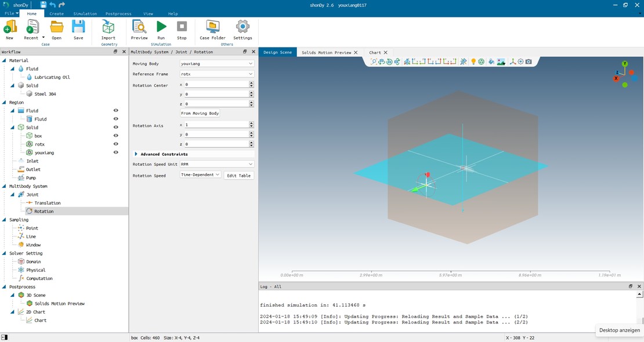The width and height of the screenshot is (644, 342).
Task: Stop the simulation with the Stop icon
Action: coord(182,27)
